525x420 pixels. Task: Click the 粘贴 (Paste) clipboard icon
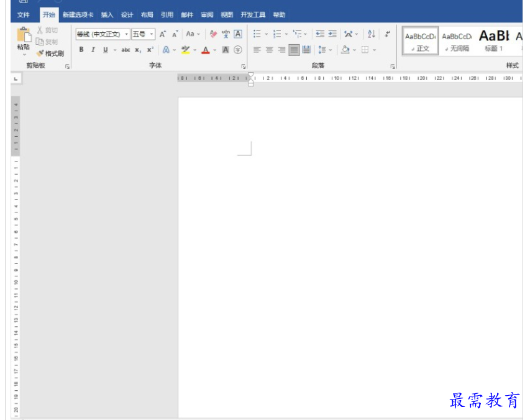point(24,35)
